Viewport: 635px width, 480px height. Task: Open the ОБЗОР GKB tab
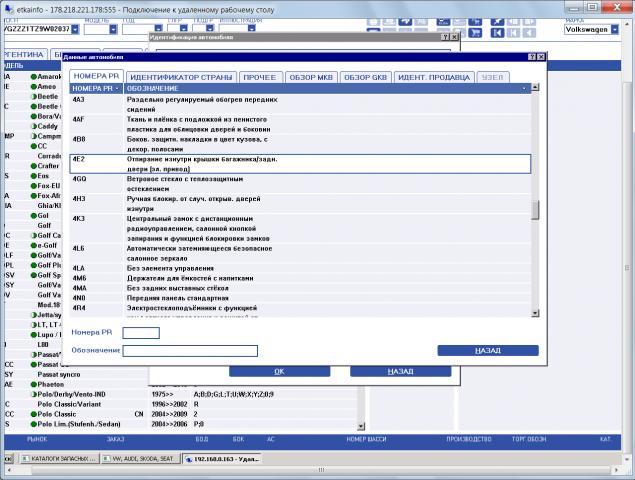365,77
